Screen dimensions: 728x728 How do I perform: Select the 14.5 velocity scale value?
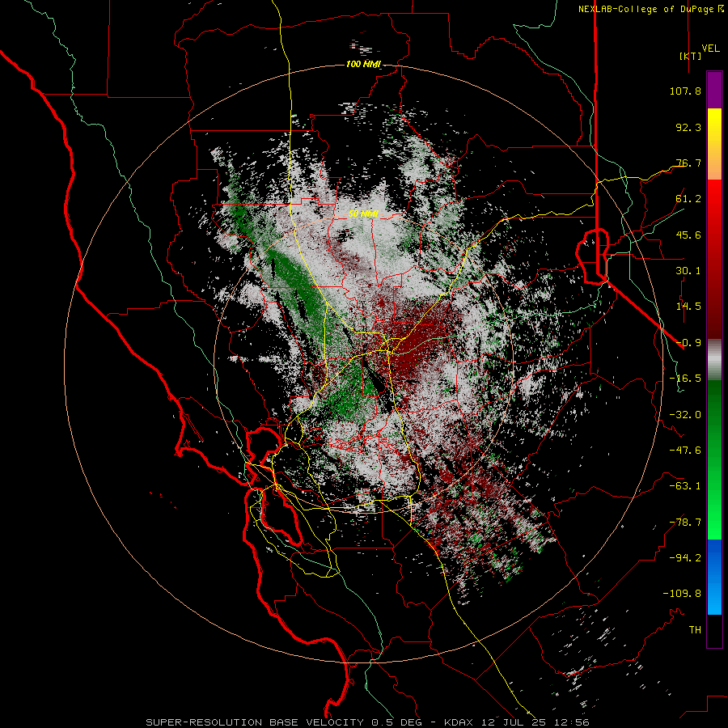coord(688,307)
